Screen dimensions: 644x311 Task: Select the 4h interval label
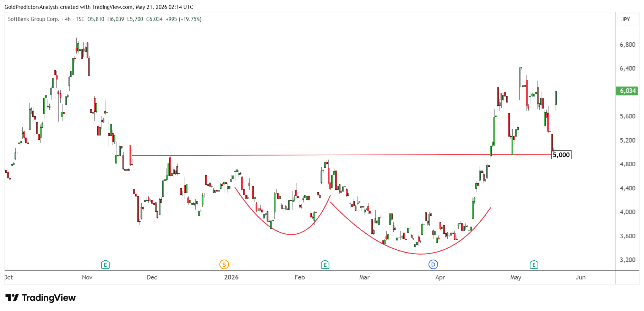tap(68, 19)
